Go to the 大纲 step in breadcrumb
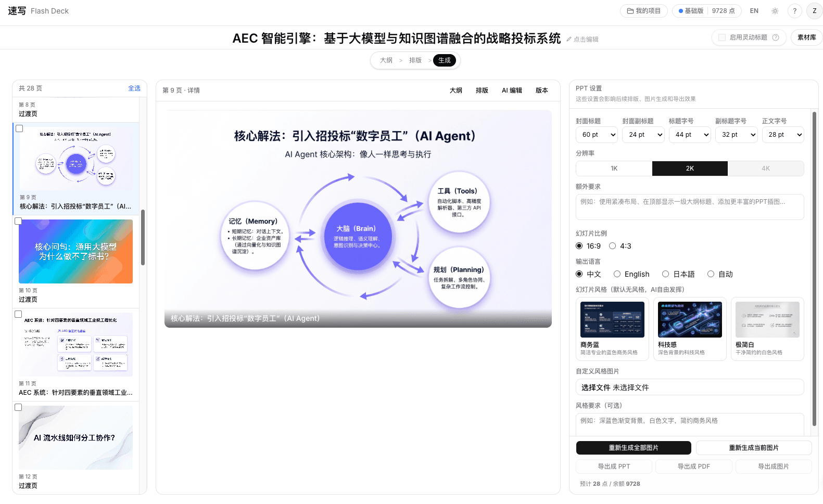 386,60
